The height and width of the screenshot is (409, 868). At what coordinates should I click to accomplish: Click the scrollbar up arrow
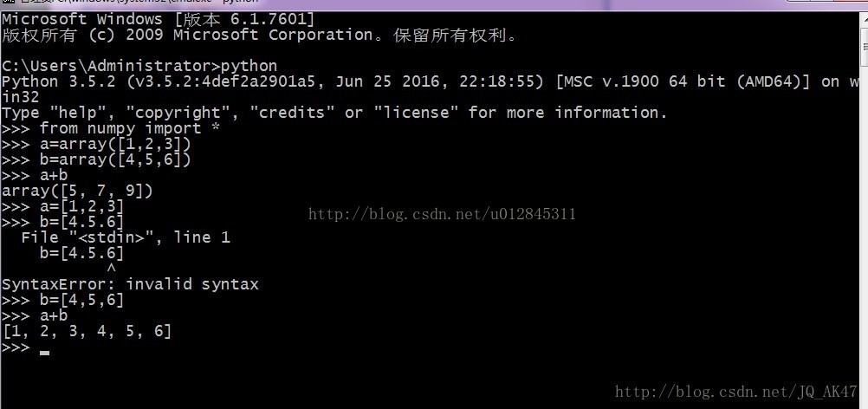(865, 19)
